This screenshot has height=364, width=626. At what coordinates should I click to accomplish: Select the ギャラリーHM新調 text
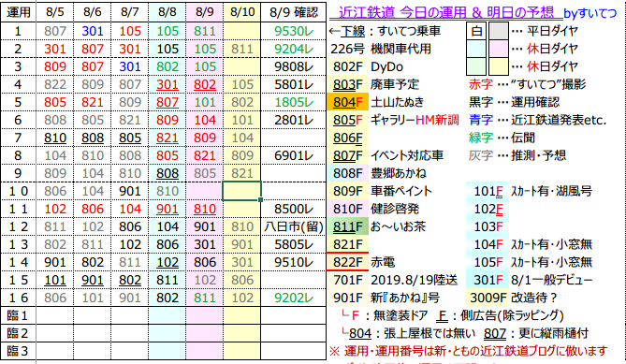415,120
